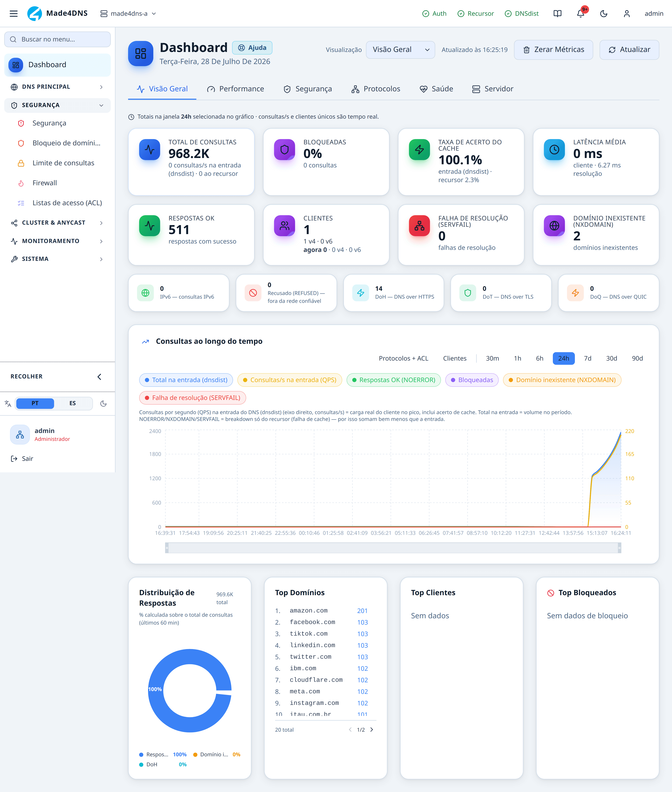Screen dimensions: 672x792
Task: Switch to the Protocolos tab
Action: [376, 89]
